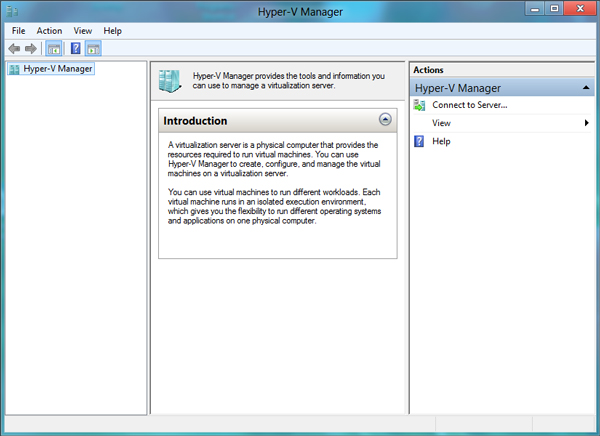The width and height of the screenshot is (600, 436).
Task: Click the app icon in the title bar
Action: (12, 11)
